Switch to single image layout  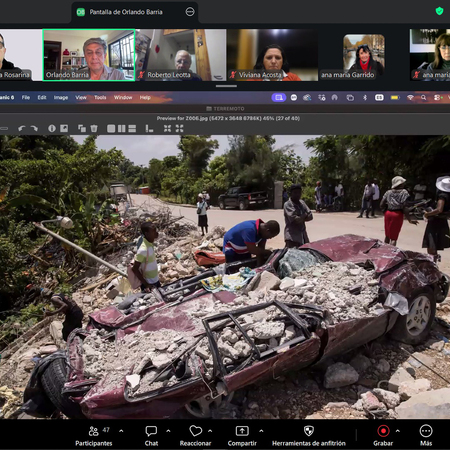[111, 128]
